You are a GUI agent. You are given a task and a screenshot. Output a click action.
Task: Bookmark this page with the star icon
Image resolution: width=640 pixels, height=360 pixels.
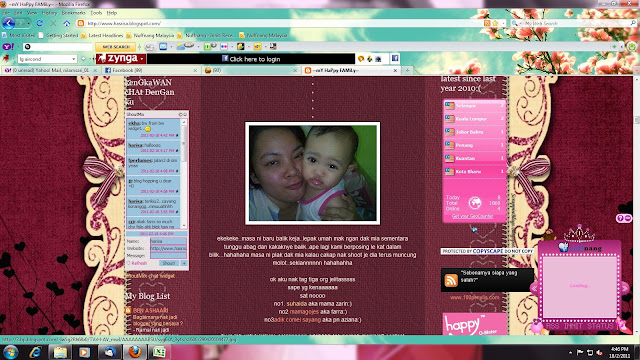coord(495,23)
